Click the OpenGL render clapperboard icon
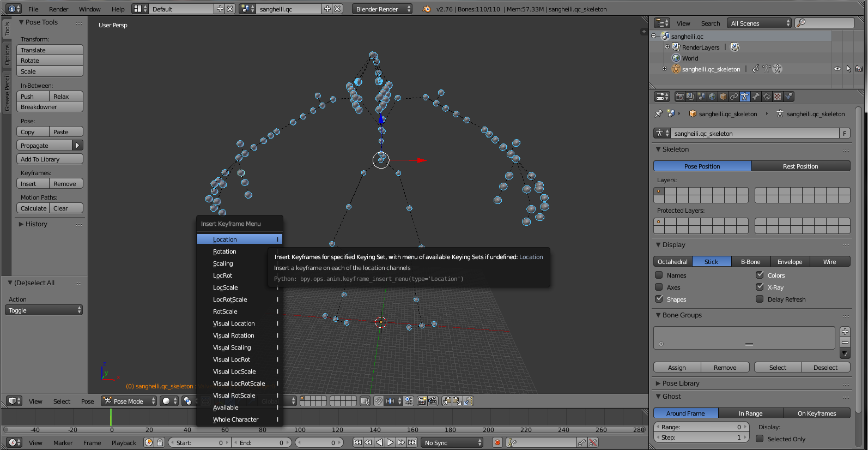 click(433, 401)
